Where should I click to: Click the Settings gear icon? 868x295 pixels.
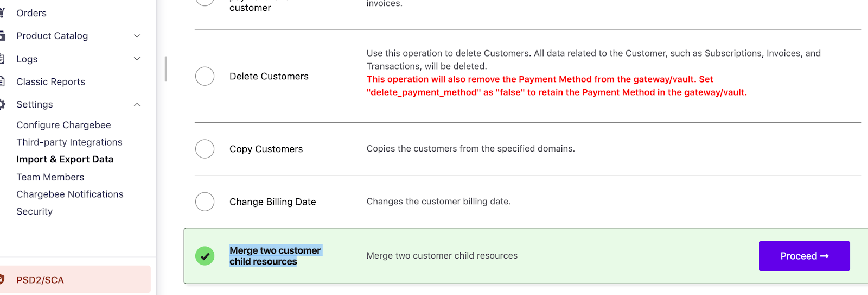pos(2,104)
